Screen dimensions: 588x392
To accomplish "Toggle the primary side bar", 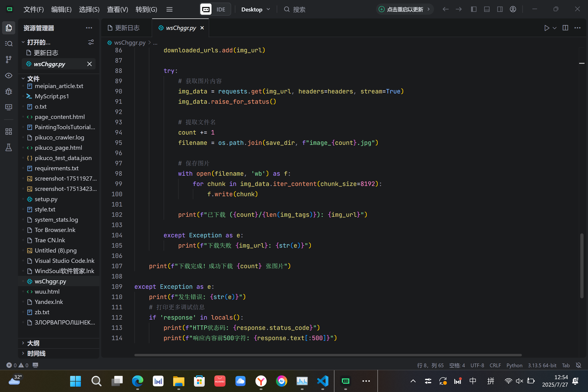I will pyautogui.click(x=473, y=9).
